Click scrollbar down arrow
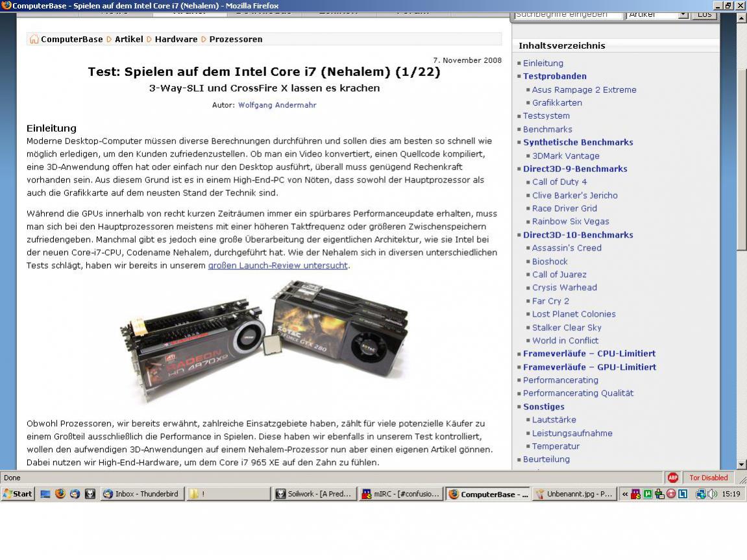Screen dimensions: 747x560 click(741, 464)
